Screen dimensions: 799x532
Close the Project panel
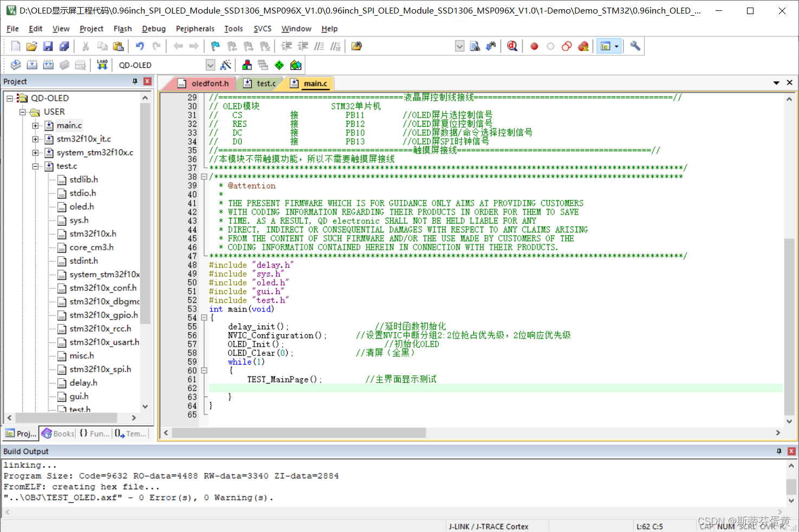[x=147, y=81]
